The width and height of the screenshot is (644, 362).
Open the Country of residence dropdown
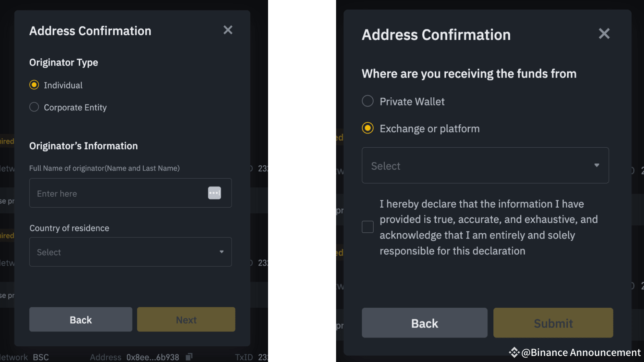coord(130,252)
